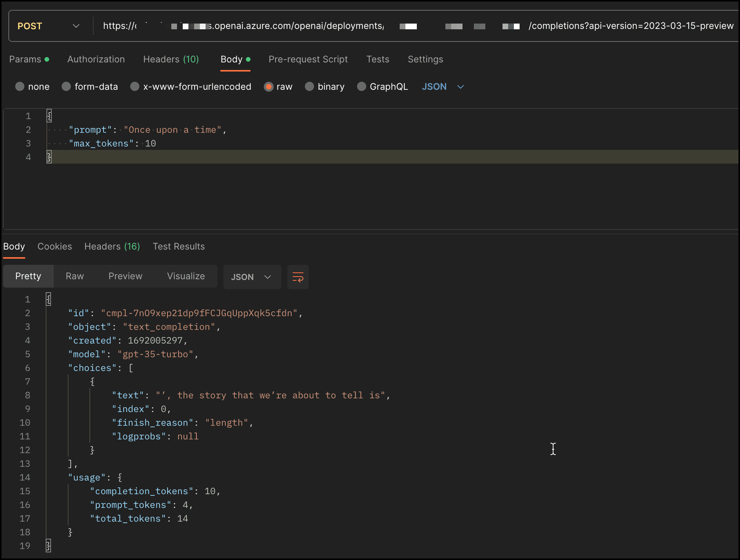Click the "max_tokens" value 10 in request body
This screenshot has height=560, width=740.
point(150,143)
